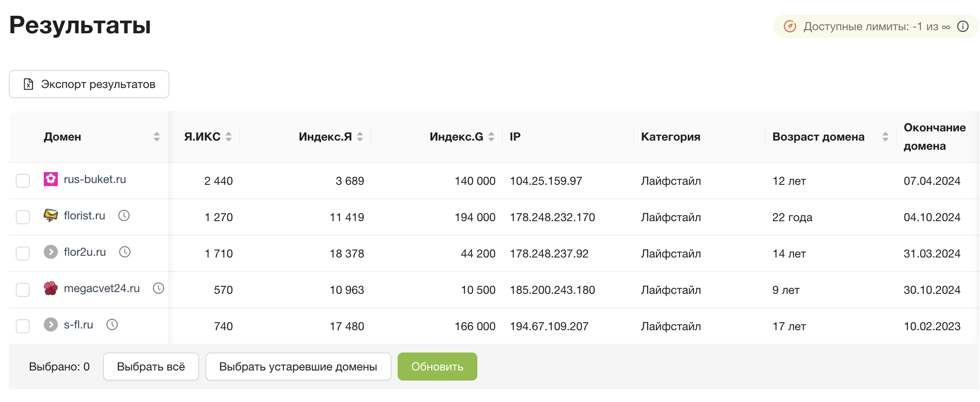Sort by Я.ИКС column arrows
Screen dimensions: 980x402
click(229, 137)
